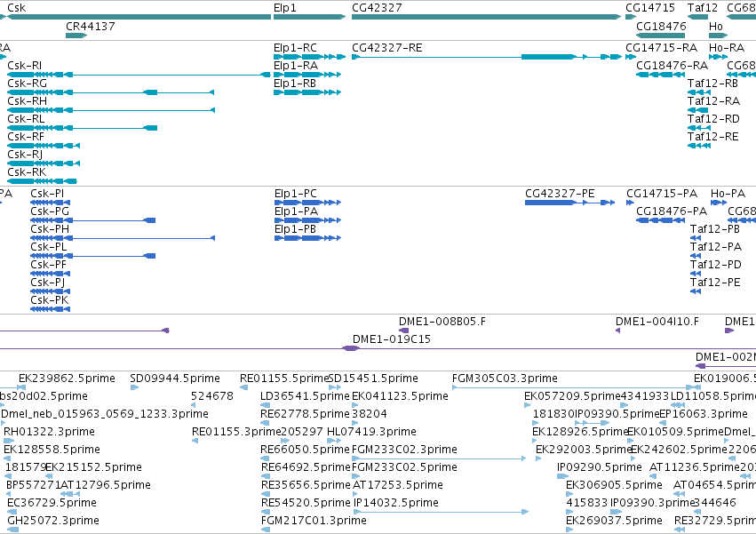Select the RH01322.3prime EST label
756x534 pixels.
pyautogui.click(x=49, y=432)
